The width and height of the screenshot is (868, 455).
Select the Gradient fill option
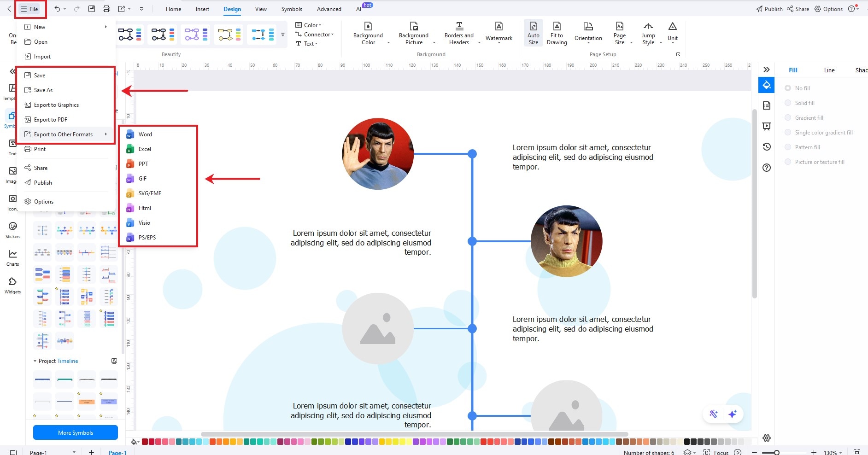[804, 117]
